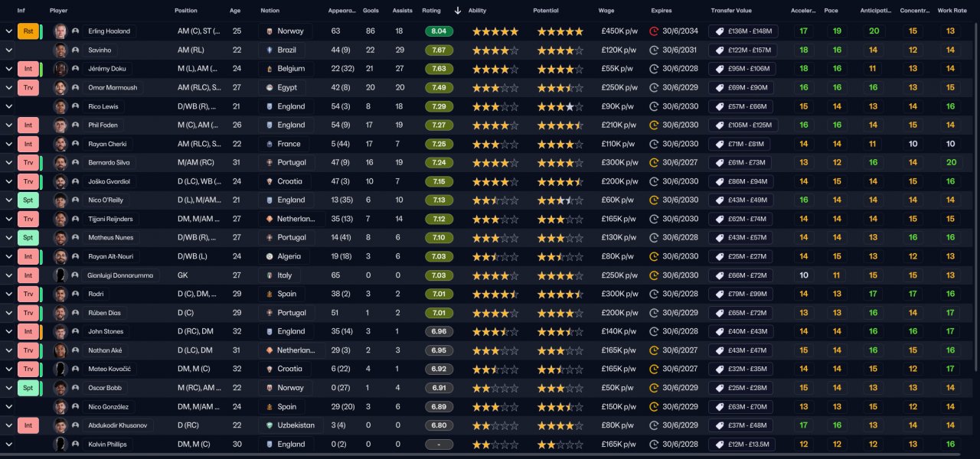
Task: Click Oscar Bobb's transfer value £25M - £28M
Action: click(743, 387)
